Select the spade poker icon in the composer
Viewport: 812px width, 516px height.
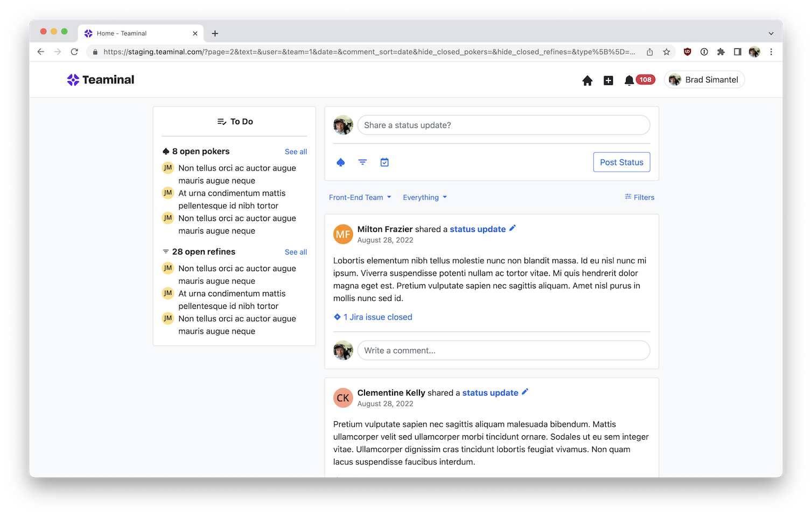[341, 162]
